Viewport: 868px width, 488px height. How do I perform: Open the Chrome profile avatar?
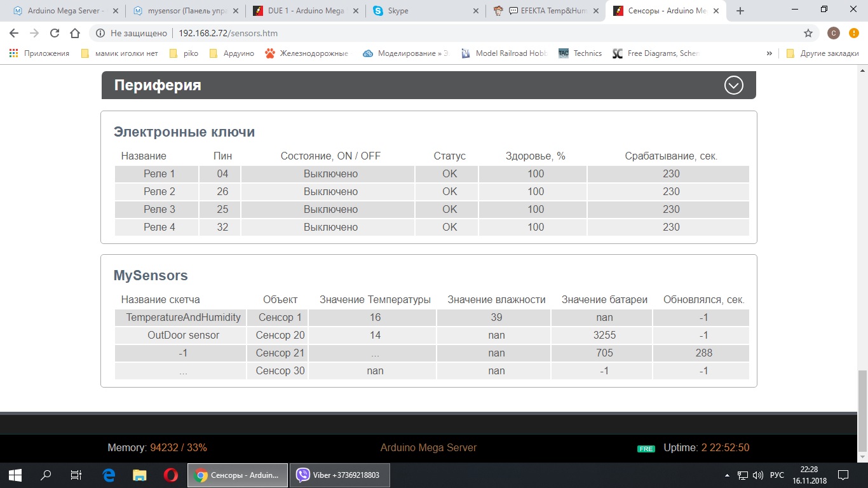[834, 33]
